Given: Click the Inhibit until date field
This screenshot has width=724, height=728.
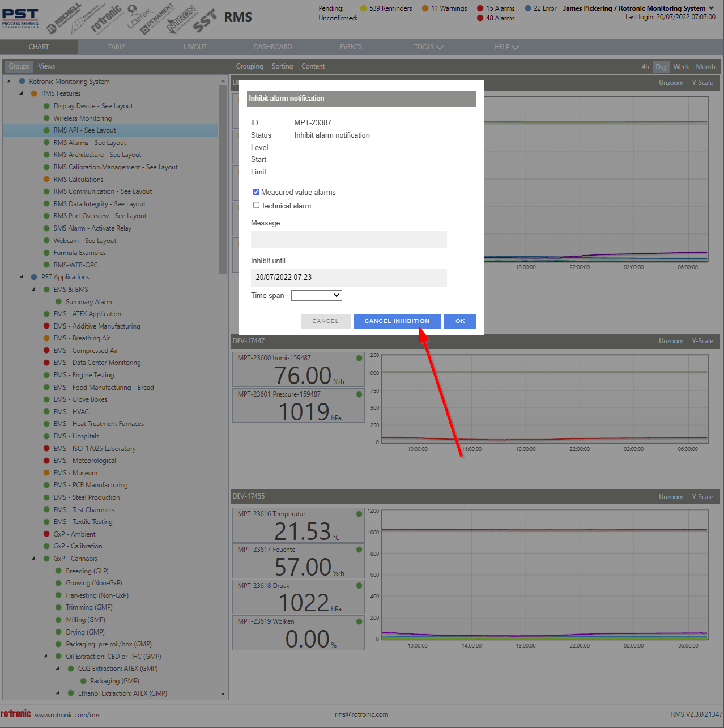Looking at the screenshot, I should pyautogui.click(x=348, y=277).
